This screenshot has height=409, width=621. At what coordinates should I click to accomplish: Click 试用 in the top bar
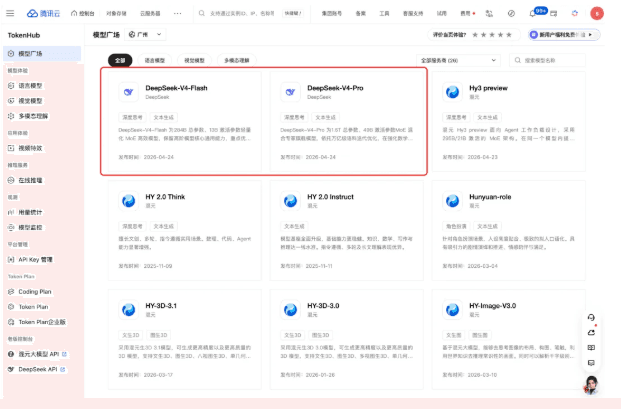(x=442, y=13)
